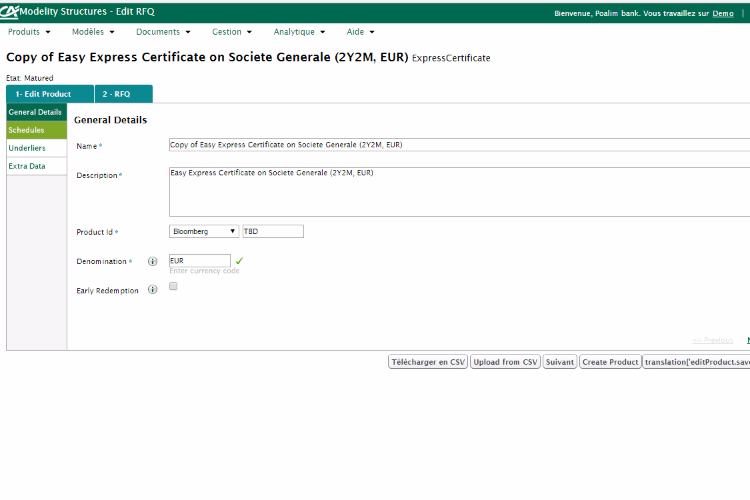Image resolution: width=750 pixels, height=500 pixels.
Task: Click the General Details heading text
Action: [110, 120]
